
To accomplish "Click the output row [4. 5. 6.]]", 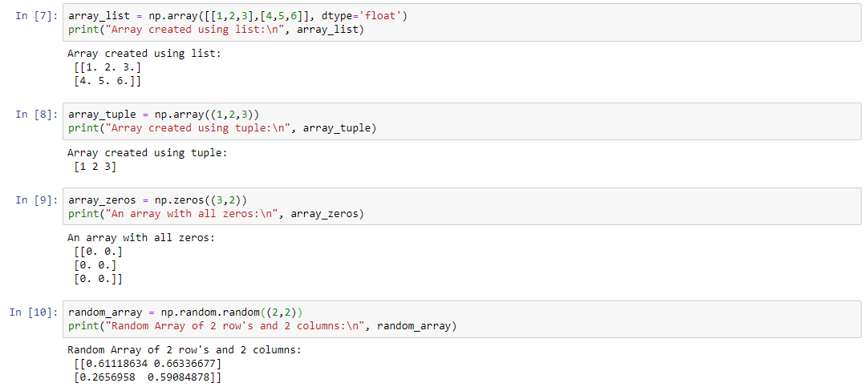I will click(107, 81).
